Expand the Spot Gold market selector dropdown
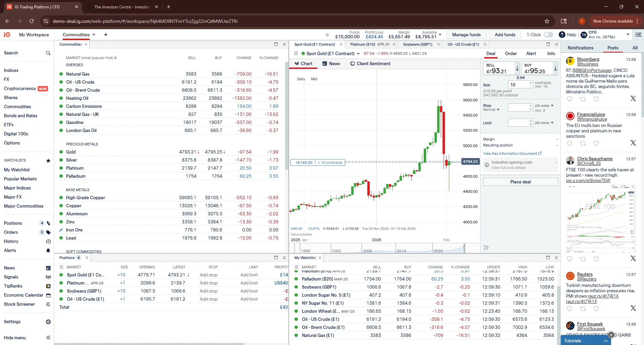Screen dimensions: 644x345 point(358,54)
